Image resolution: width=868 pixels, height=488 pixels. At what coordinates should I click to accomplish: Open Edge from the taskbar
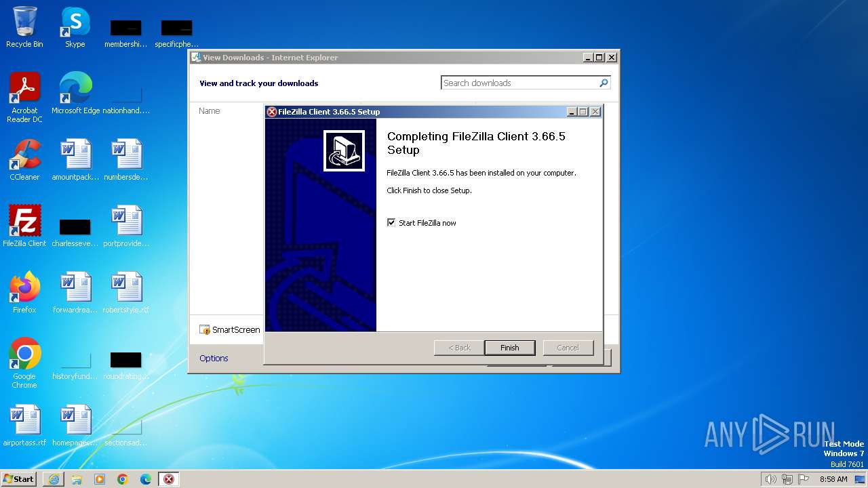(146, 479)
